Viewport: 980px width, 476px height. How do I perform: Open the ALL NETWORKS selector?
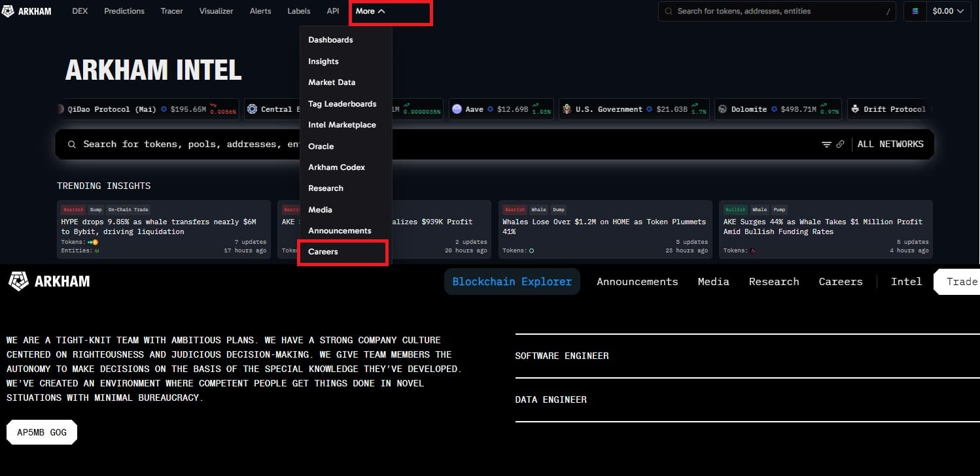(890, 144)
